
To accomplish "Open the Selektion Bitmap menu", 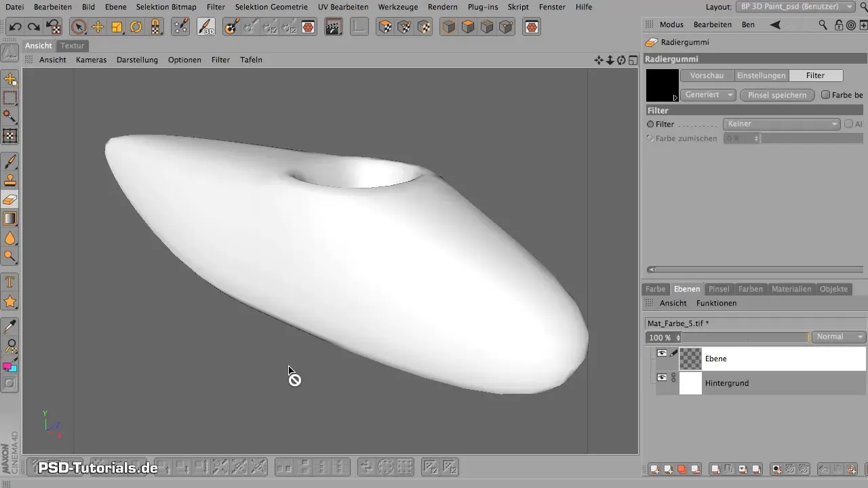I will (165, 7).
